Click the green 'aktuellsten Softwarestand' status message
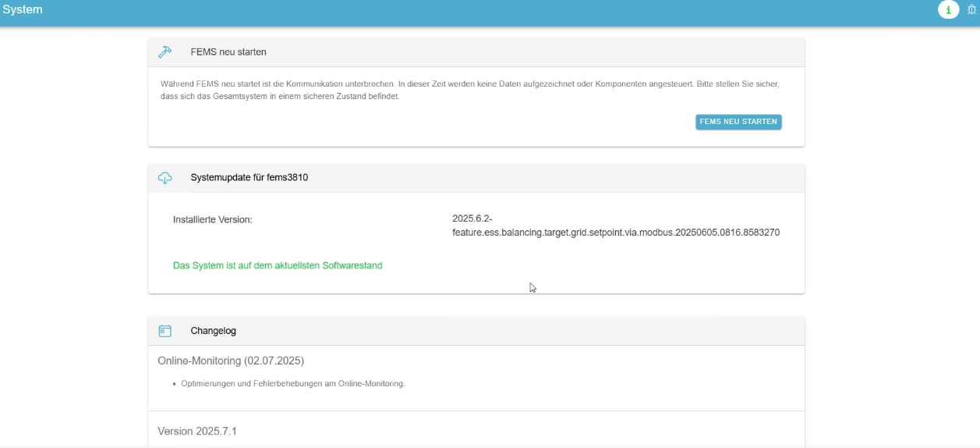Screen dimensions: 980x448 pyautogui.click(x=278, y=265)
